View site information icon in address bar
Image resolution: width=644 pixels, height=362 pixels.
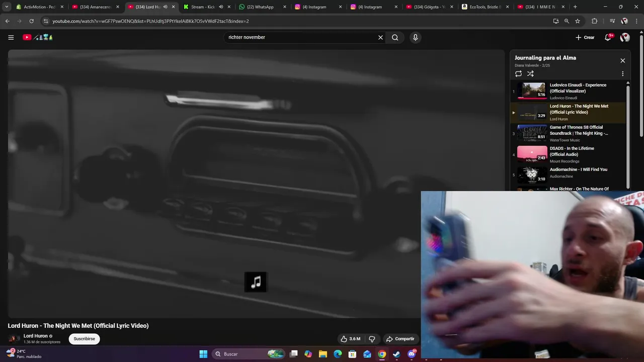pyautogui.click(x=46, y=21)
